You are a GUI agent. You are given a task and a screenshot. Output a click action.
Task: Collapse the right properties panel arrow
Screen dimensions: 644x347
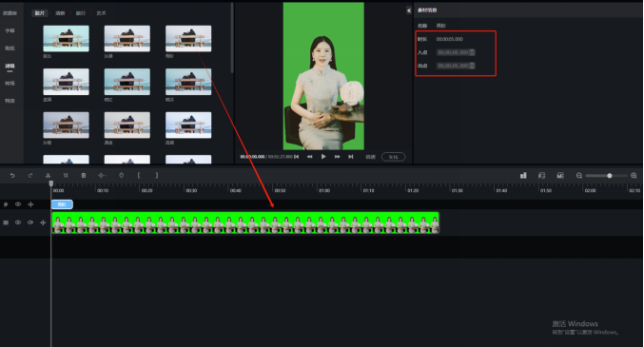pos(409,10)
